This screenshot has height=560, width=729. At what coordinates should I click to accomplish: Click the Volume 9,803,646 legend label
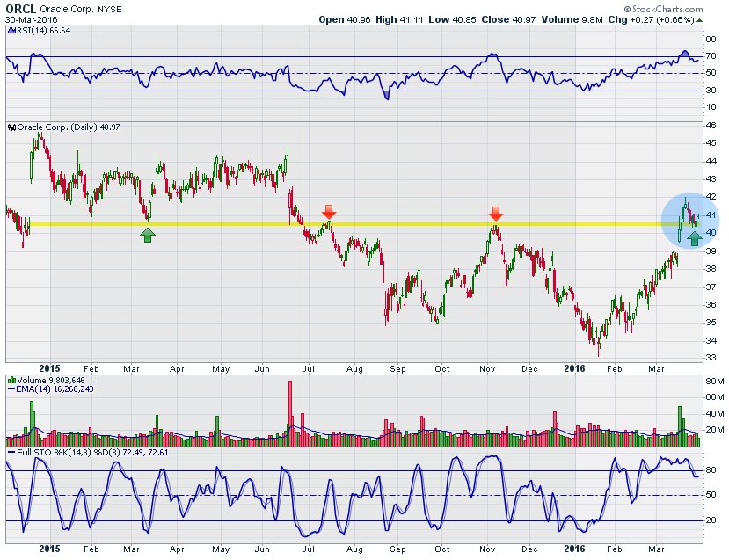51,380
